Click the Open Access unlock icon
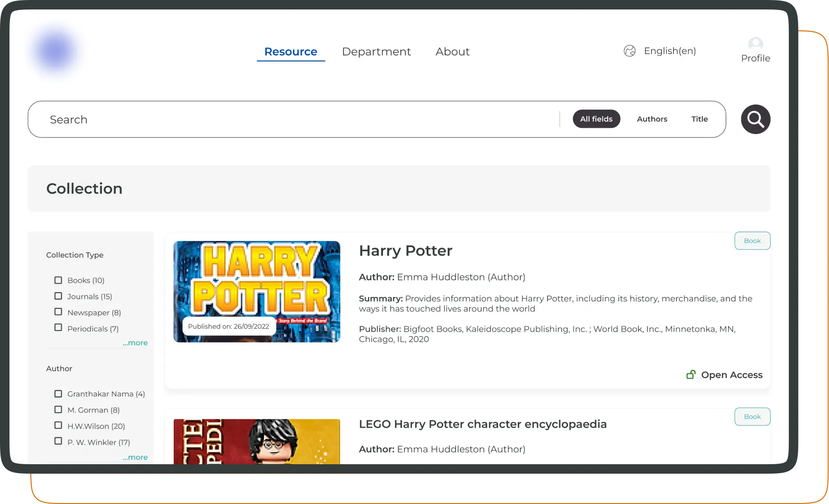829x504 pixels. tap(691, 375)
